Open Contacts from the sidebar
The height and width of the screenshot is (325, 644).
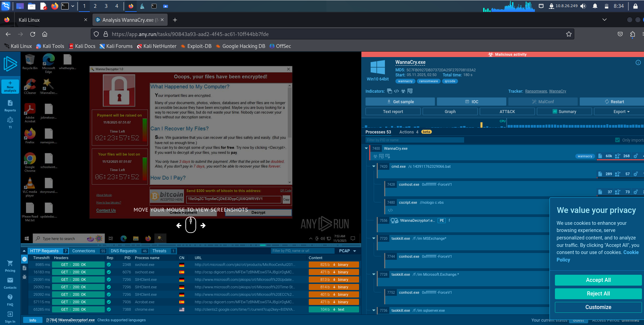[10, 283]
